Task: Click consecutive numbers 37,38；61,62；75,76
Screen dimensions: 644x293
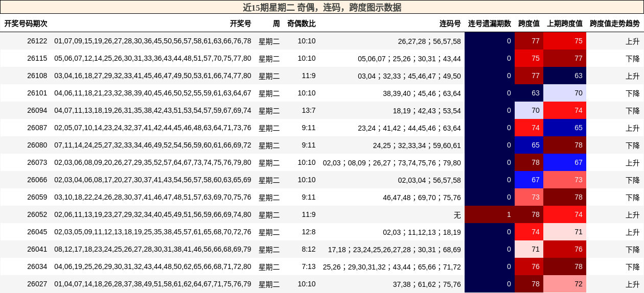Action: [x=427, y=284]
